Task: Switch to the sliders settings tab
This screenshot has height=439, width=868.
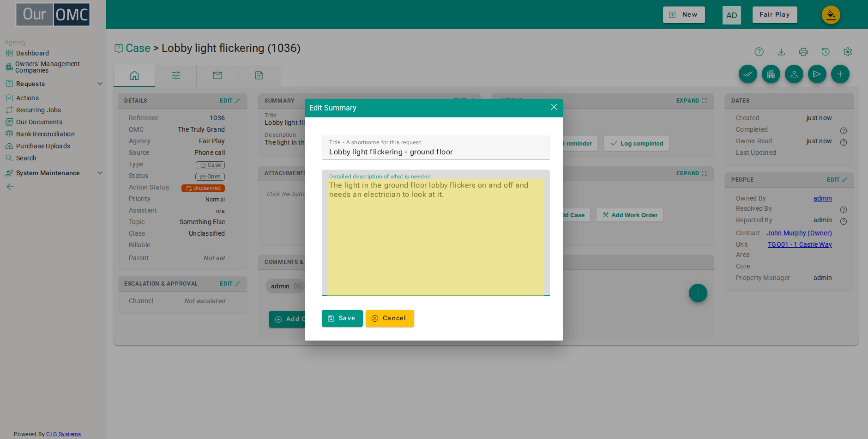Action: click(176, 75)
